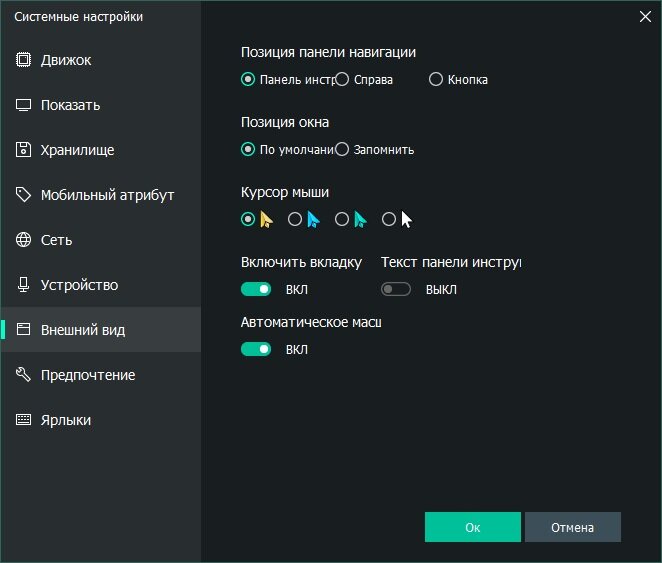Open the Ярлыки settings section
Viewport: 662px width, 563px height.
click(x=100, y=420)
